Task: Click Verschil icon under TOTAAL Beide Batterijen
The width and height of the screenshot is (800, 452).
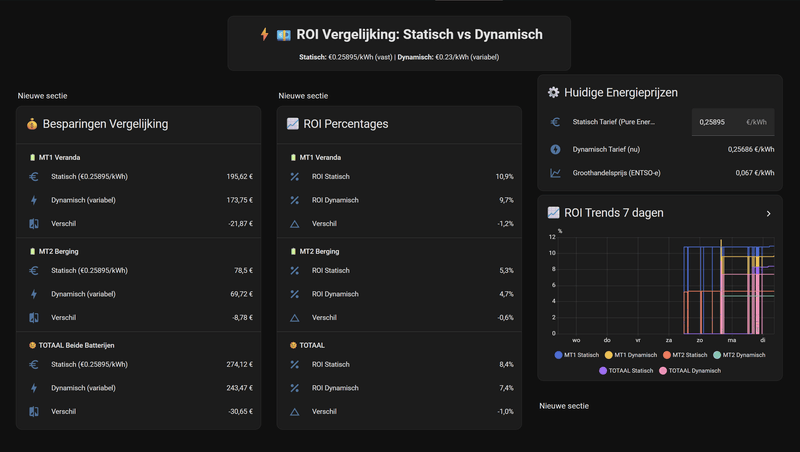Action: click(34, 411)
